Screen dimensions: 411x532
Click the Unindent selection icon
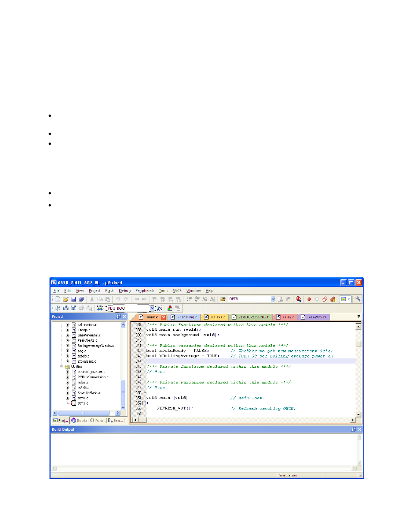click(x=197, y=299)
